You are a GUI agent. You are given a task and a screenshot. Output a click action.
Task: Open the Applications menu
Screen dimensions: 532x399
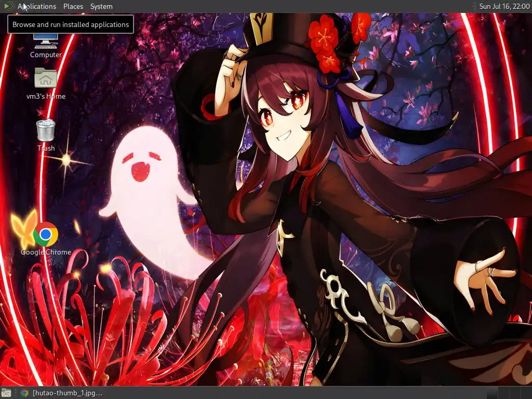37,6
